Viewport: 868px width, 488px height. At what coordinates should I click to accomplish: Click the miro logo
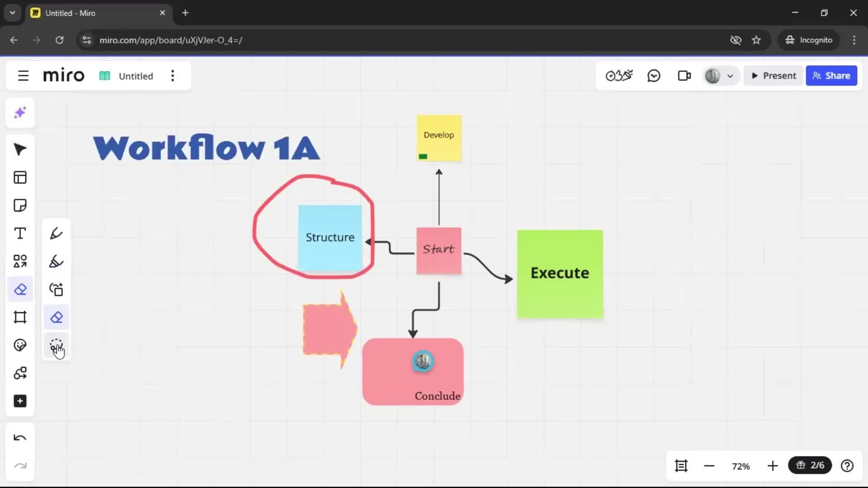[x=64, y=75]
